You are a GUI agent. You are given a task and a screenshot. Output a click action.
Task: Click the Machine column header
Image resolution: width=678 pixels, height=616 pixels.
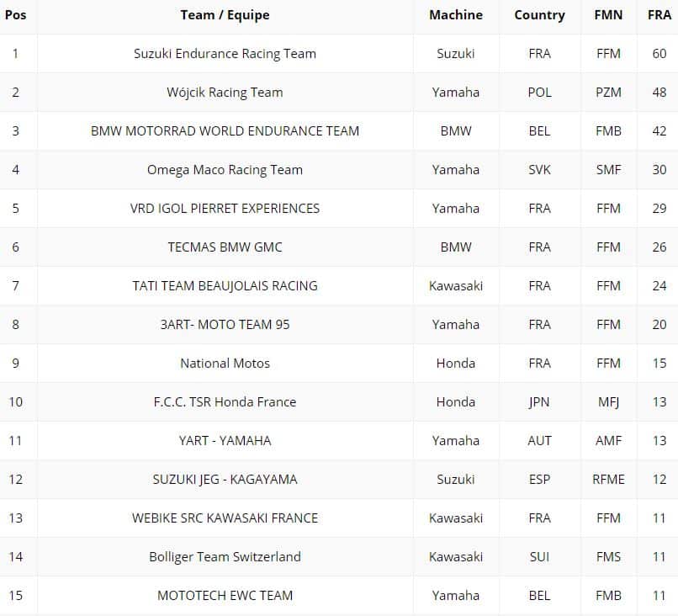pos(455,15)
